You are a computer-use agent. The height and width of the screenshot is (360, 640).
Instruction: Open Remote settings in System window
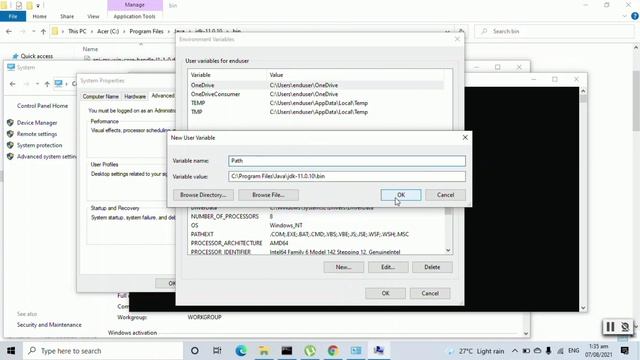click(x=37, y=134)
